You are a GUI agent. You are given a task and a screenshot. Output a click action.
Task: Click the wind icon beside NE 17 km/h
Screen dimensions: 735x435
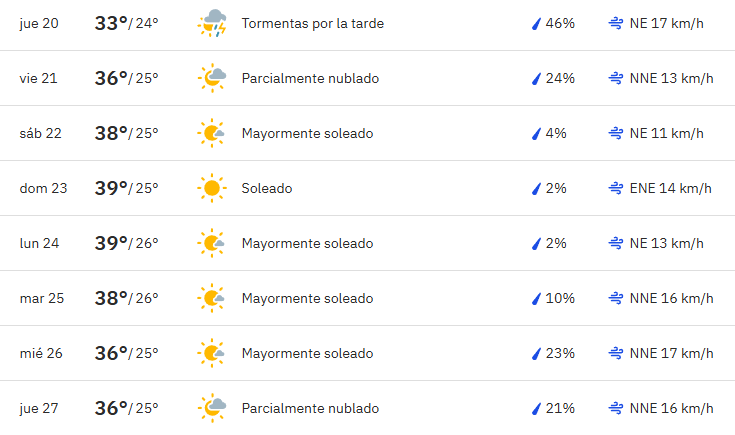pos(615,23)
